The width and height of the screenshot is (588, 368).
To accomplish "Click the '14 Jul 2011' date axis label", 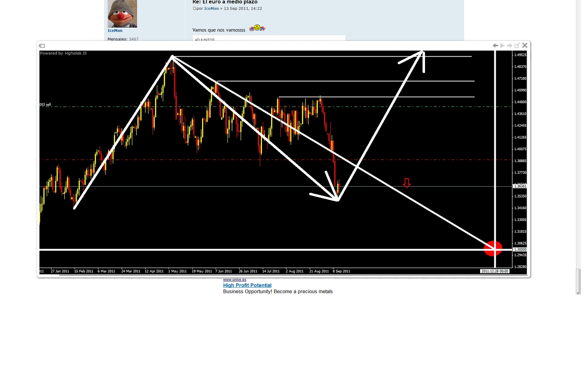I will [271, 272].
